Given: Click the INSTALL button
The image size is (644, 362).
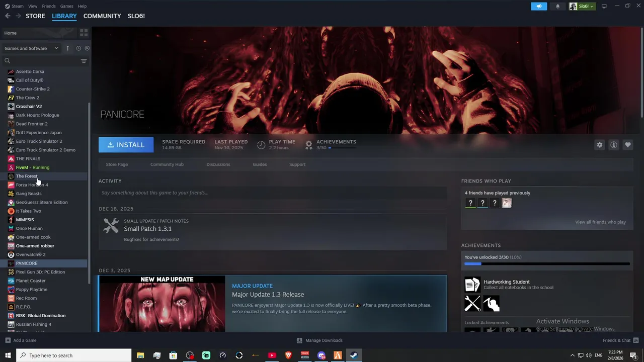Looking at the screenshot, I should (x=126, y=145).
